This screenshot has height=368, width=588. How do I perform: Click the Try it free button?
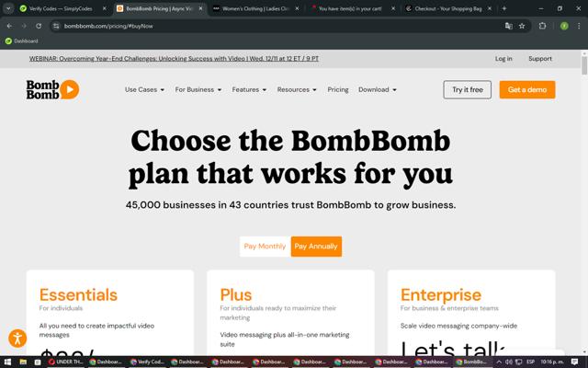[x=468, y=90]
